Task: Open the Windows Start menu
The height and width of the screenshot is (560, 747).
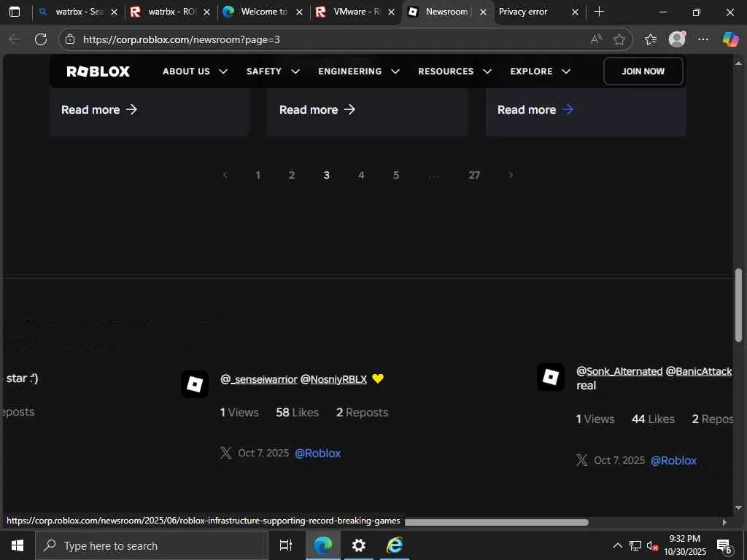Action: (x=18, y=545)
